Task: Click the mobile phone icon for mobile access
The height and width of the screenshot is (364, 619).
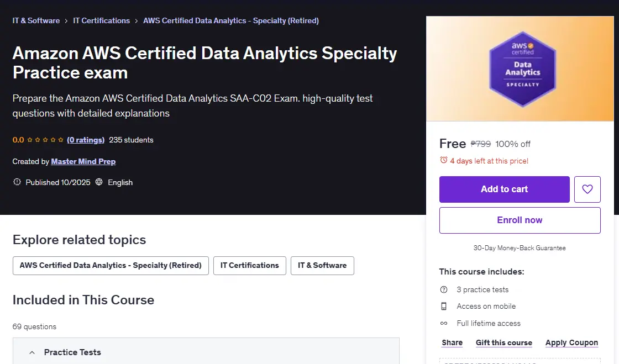Action: [444, 306]
